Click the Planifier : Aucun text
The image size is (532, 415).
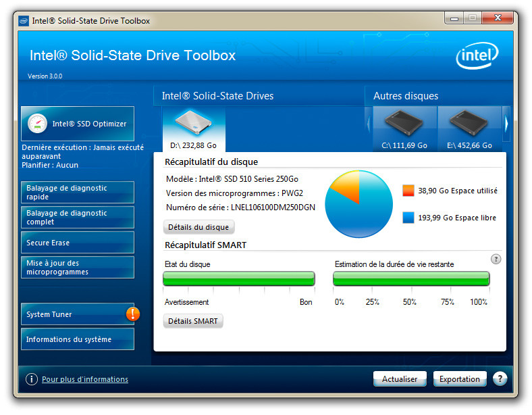point(50,165)
